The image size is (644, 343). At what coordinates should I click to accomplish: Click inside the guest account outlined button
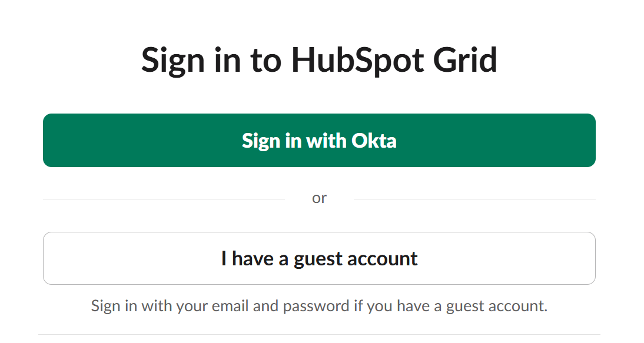click(x=318, y=258)
